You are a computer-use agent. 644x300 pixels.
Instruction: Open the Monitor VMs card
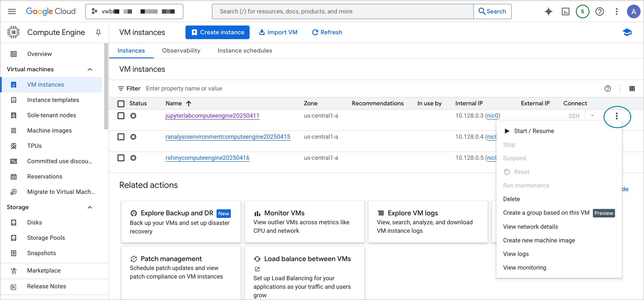pyautogui.click(x=304, y=221)
